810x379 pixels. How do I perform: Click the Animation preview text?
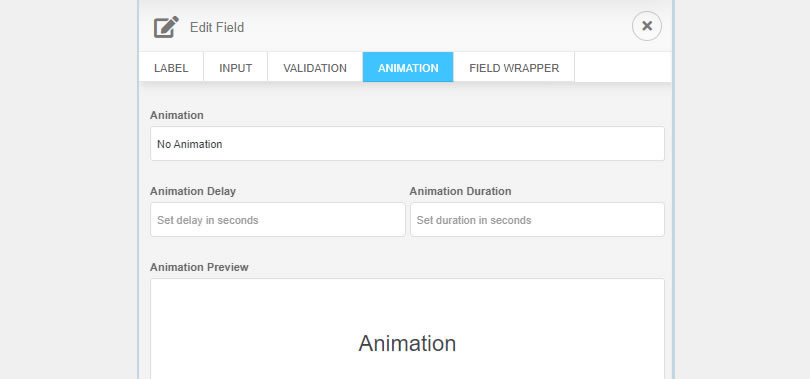[407, 343]
